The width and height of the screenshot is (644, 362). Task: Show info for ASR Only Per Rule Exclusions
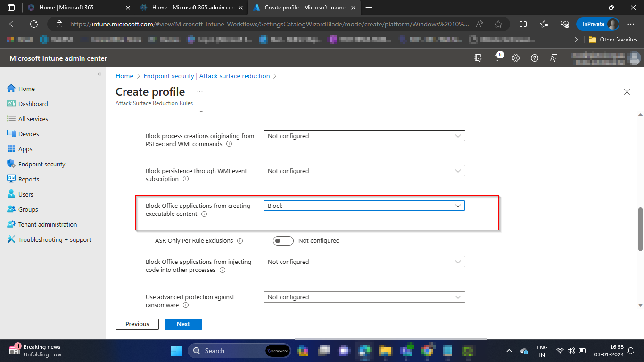click(x=240, y=241)
